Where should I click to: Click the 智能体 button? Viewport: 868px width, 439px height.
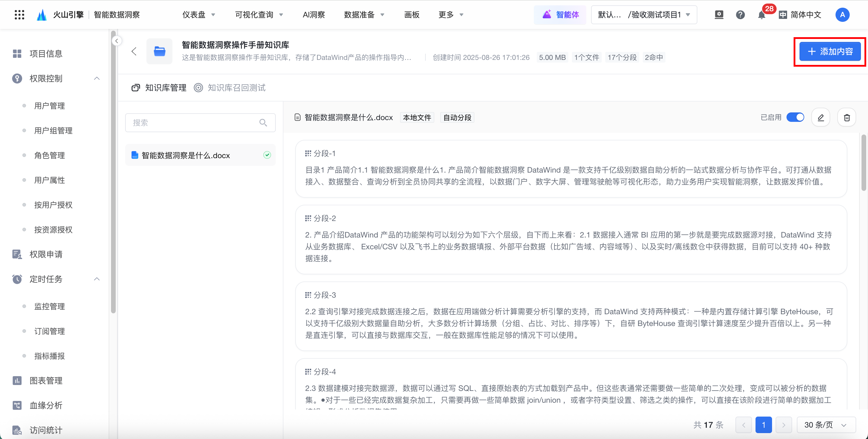click(560, 15)
